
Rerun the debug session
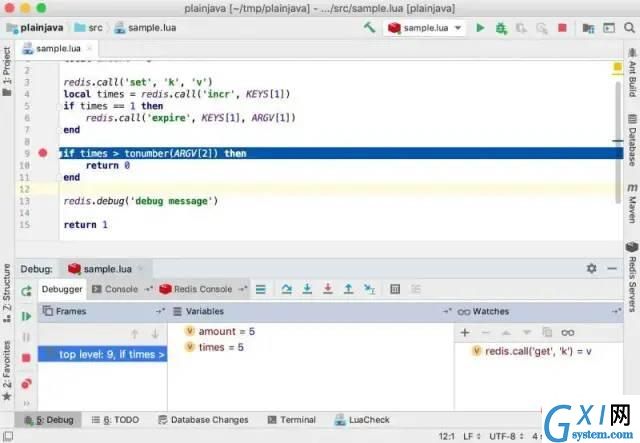[27, 291]
